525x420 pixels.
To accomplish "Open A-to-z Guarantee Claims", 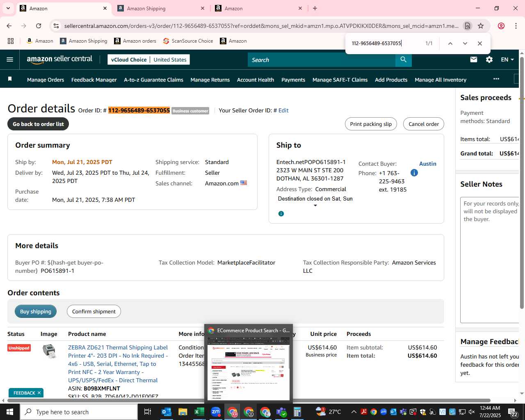I will (153, 80).
